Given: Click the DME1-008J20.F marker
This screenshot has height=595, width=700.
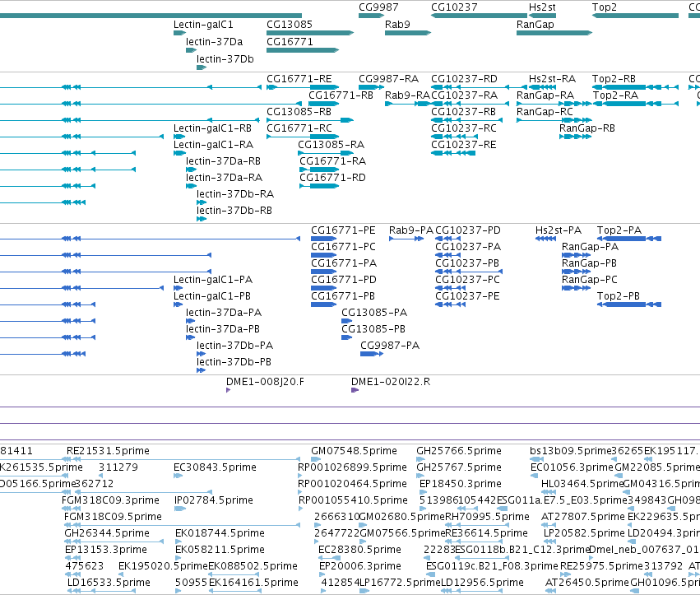Looking at the screenshot, I should pos(228,390).
